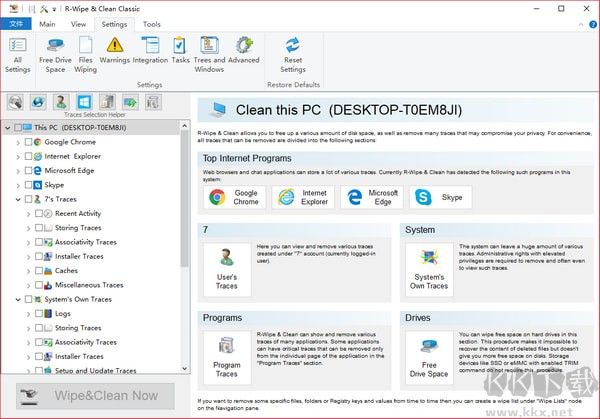Switch to the Main ribbon tab
The width and height of the screenshot is (600, 419).
coord(47,24)
